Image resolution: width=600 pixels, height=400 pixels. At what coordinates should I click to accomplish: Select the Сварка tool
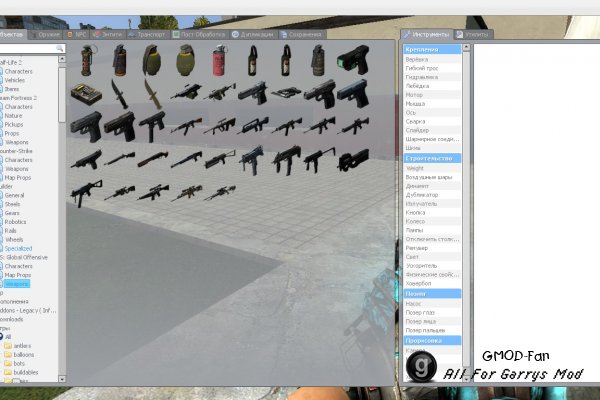pos(432,121)
